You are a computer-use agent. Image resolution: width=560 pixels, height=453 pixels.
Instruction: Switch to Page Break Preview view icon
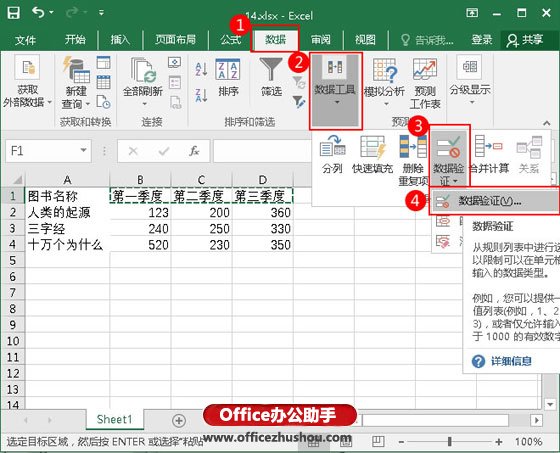point(378,442)
